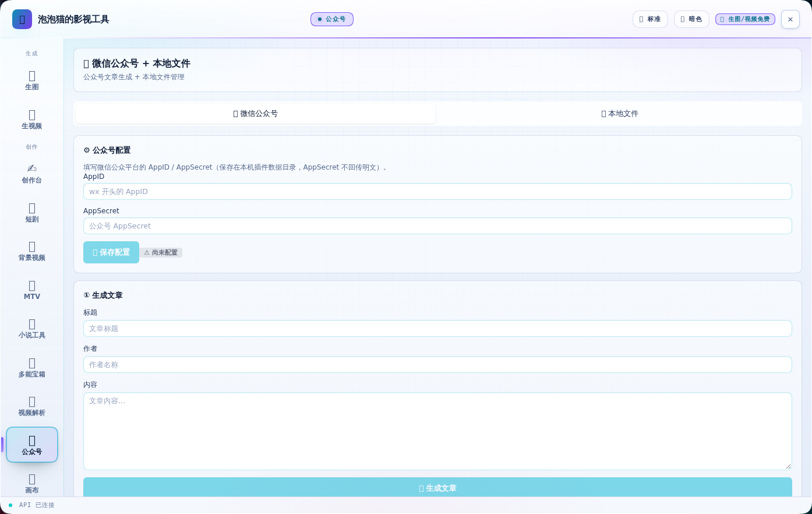Click the API 已连接 status indicator
Screen dimensions: 812x514
click(31, 505)
